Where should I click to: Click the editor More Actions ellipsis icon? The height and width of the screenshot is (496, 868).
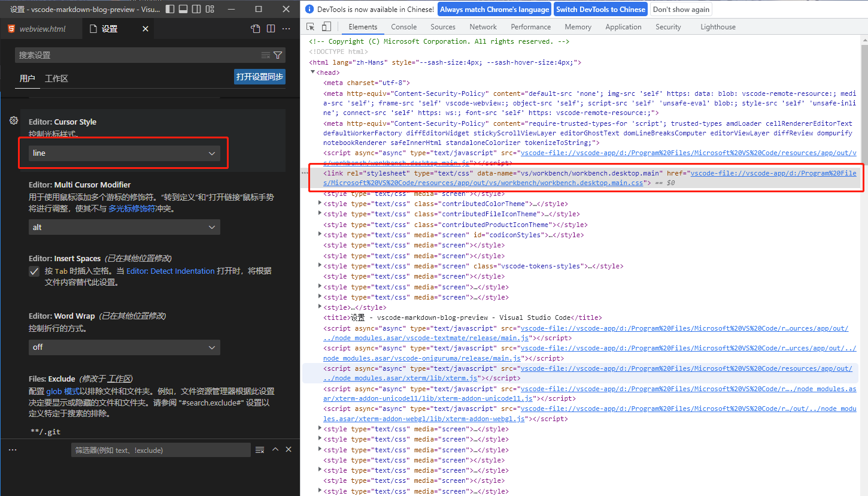286,28
